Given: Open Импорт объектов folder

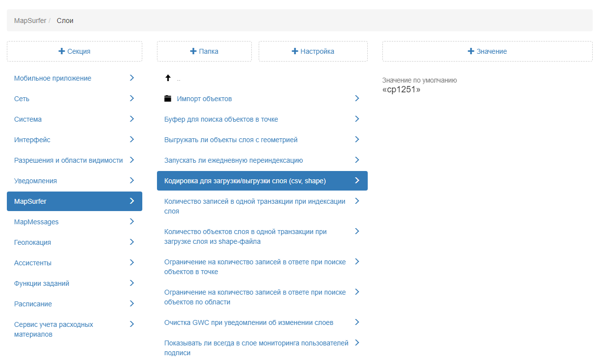Looking at the screenshot, I should [262, 99].
